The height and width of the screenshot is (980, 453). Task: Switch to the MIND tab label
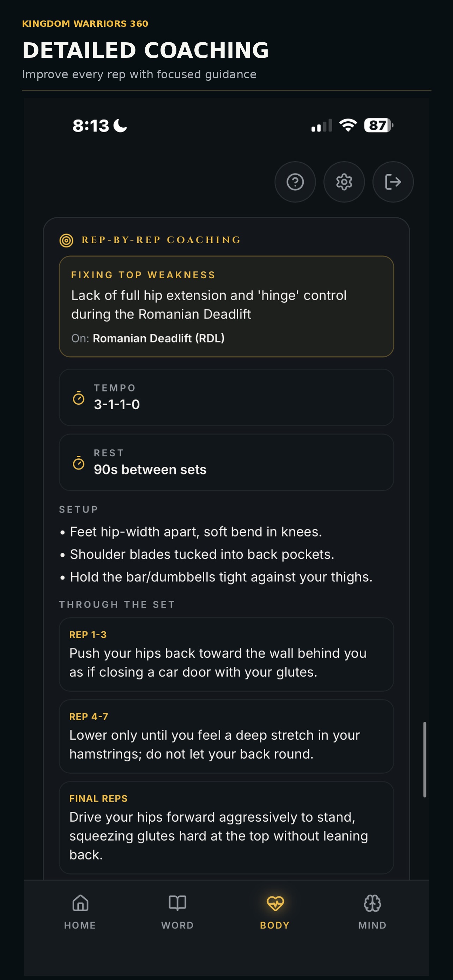(x=372, y=925)
